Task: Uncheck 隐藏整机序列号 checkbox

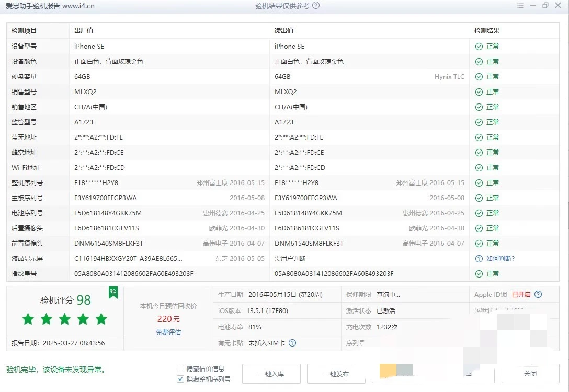Action: click(x=180, y=379)
